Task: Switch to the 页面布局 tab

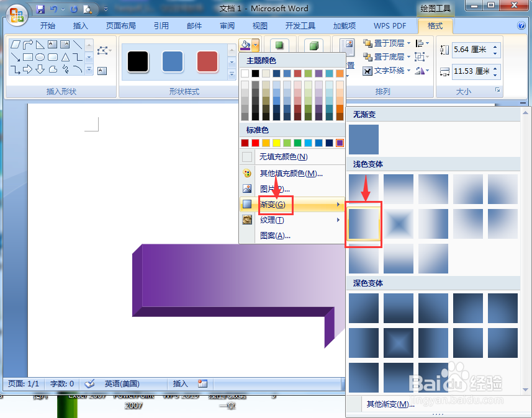Action: coord(121,26)
